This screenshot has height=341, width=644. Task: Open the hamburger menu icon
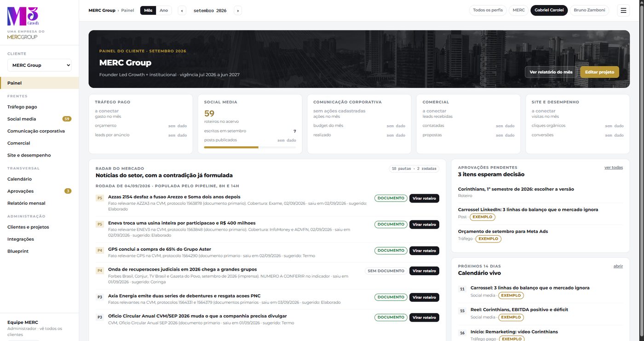pyautogui.click(x=623, y=11)
